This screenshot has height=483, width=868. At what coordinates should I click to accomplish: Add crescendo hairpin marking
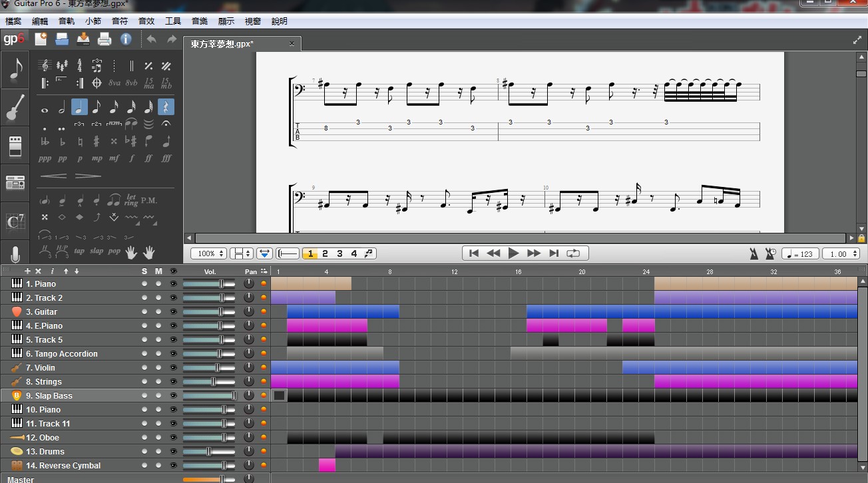coord(53,176)
